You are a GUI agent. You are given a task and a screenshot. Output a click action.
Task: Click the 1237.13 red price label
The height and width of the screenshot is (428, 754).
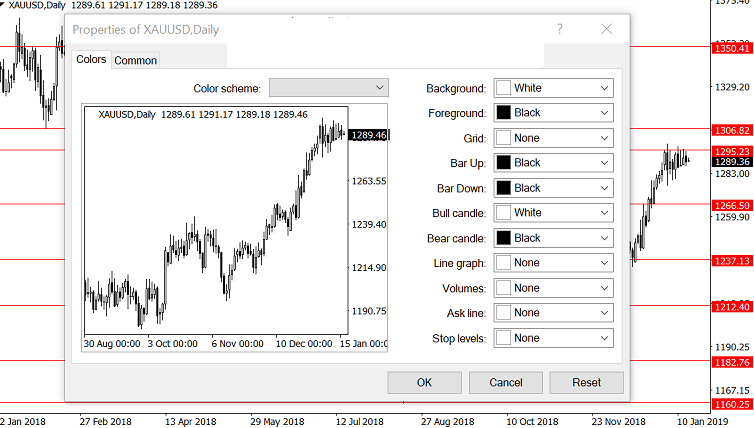pos(732,261)
